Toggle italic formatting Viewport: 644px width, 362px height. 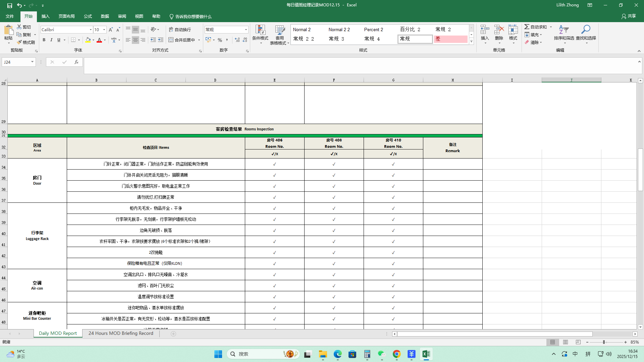pos(51,40)
